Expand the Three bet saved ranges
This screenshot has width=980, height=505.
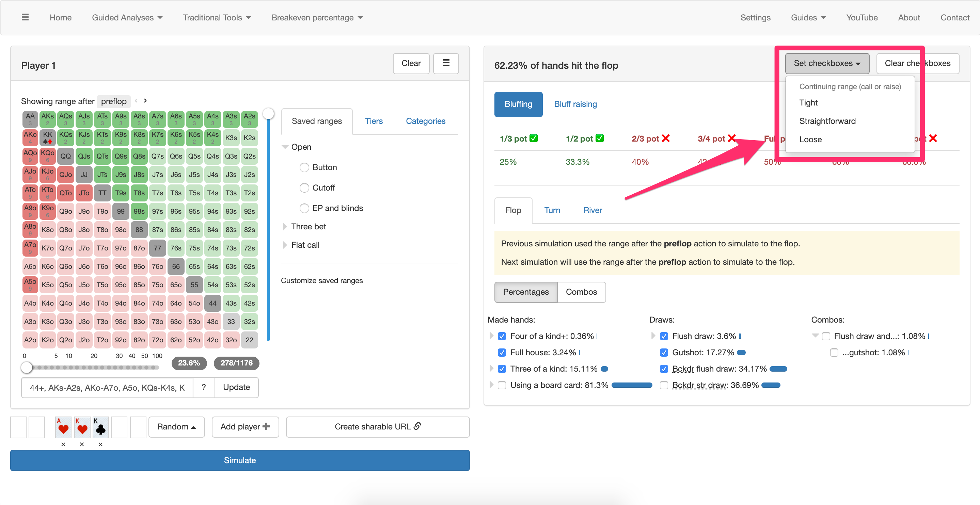pyautogui.click(x=285, y=227)
